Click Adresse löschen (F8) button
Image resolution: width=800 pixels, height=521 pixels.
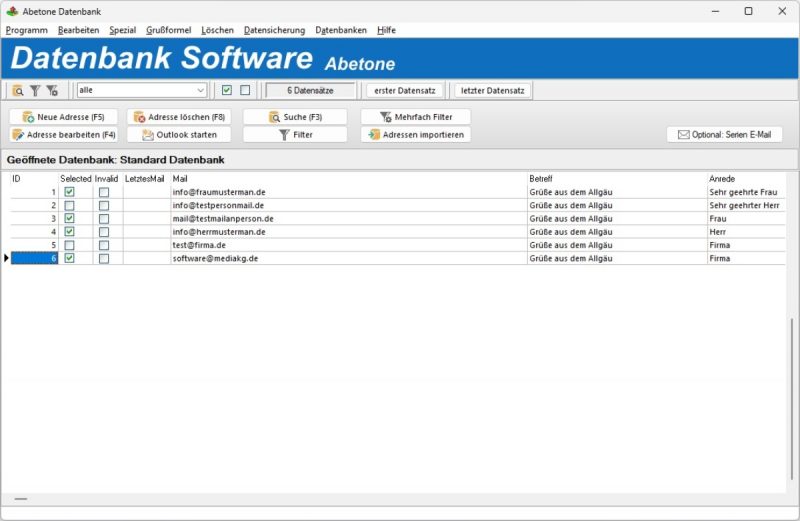179,117
